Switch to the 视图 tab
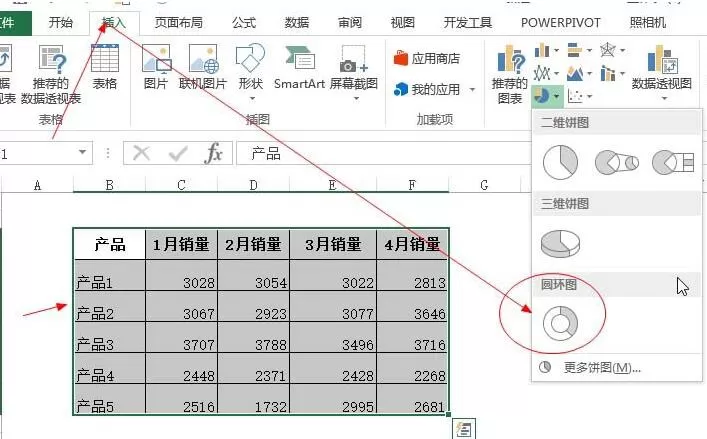 [403, 23]
